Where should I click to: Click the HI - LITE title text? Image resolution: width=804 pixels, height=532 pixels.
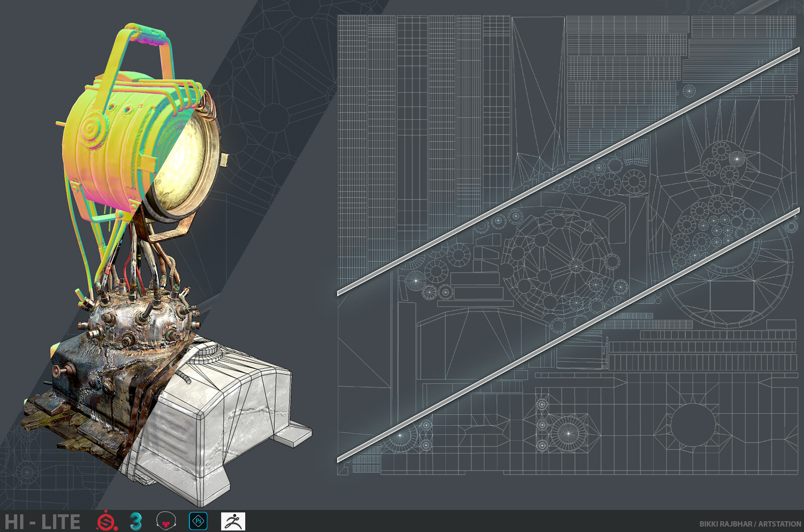[x=42, y=522]
